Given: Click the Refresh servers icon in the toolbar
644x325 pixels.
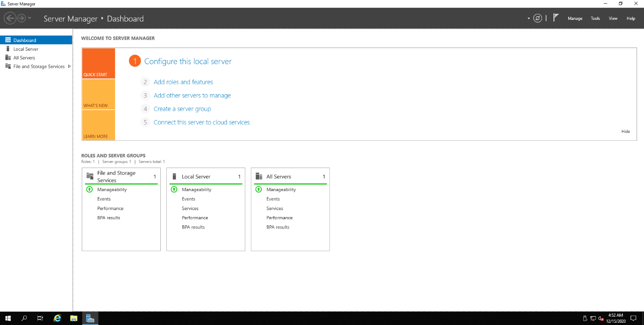Looking at the screenshot, I should pyautogui.click(x=537, y=18).
